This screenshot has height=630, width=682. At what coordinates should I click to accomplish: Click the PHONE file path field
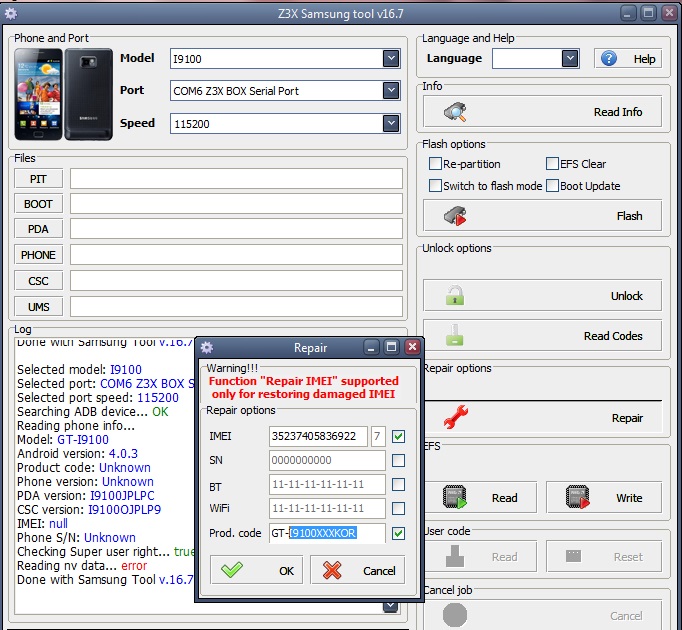236,255
